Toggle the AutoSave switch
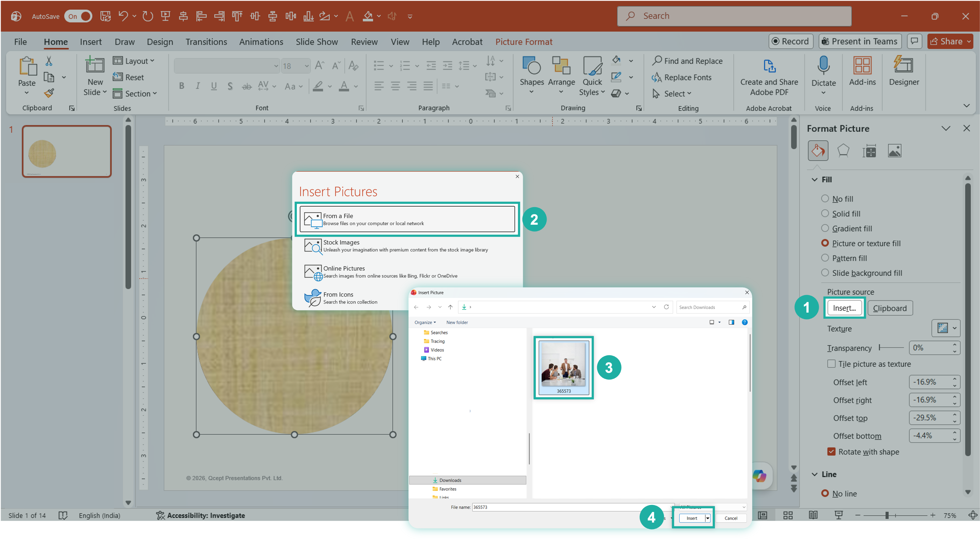Image resolution: width=980 pixels, height=542 pixels. tap(78, 16)
